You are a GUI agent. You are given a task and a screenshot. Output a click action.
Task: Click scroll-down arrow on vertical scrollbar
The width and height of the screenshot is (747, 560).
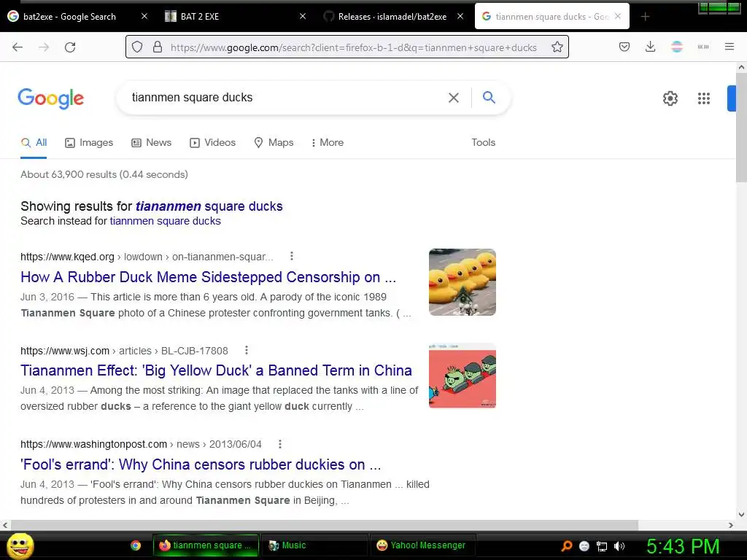(741, 514)
